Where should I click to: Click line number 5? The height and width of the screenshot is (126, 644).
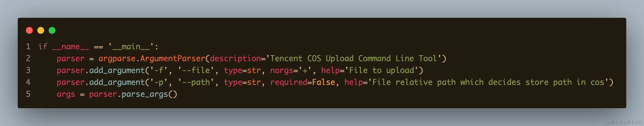(28, 94)
